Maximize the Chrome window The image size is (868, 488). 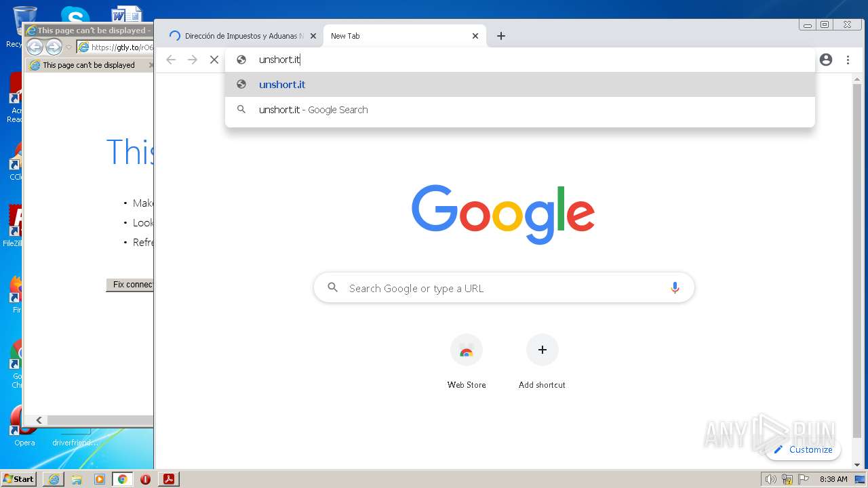[825, 24]
